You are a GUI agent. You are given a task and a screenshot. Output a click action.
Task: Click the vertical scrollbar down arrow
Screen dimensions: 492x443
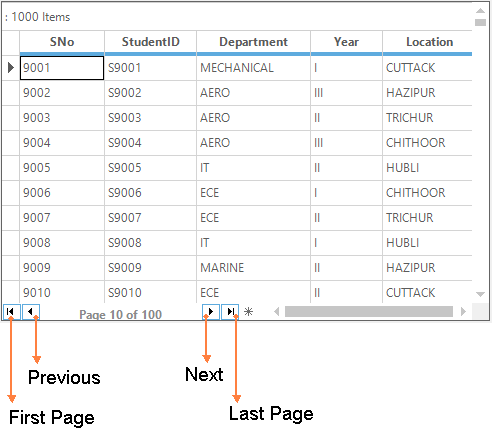click(x=480, y=294)
